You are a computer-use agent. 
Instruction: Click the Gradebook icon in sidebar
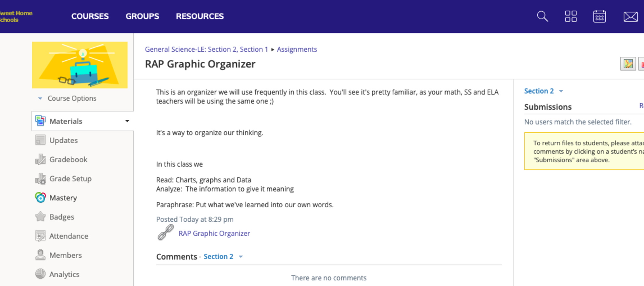(x=41, y=160)
